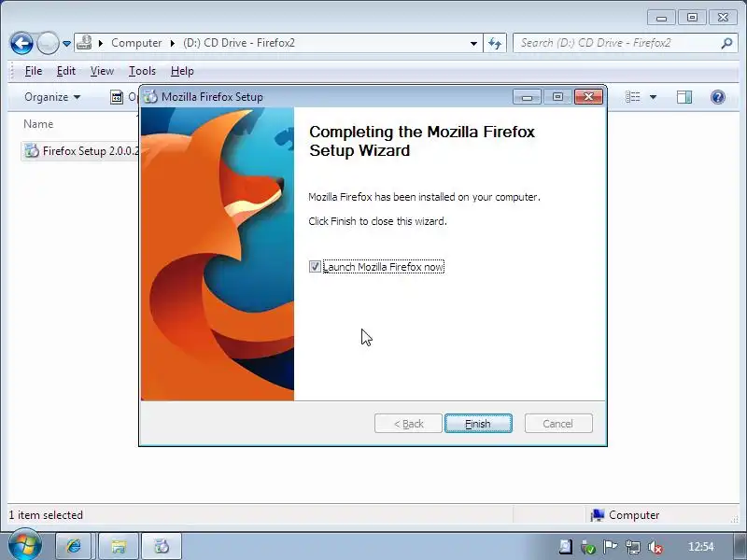This screenshot has width=747, height=560.
Task: Open the Edit menu in Explorer
Action: tap(65, 71)
